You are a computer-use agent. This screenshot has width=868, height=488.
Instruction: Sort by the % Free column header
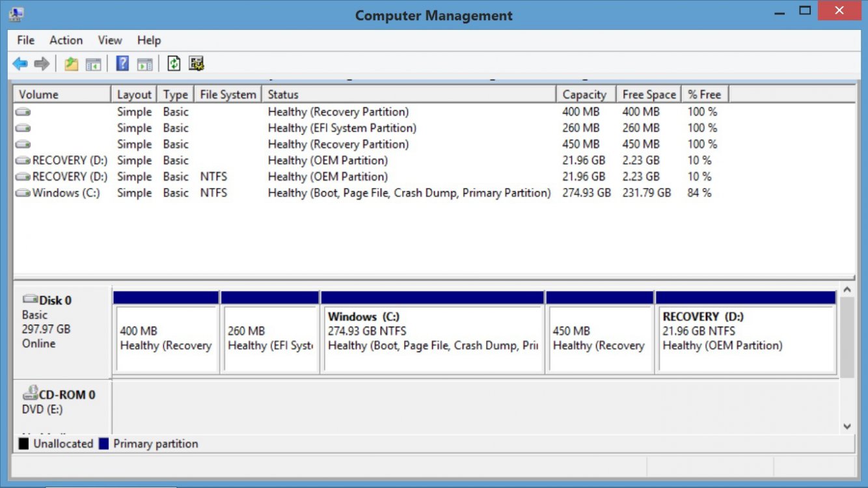tap(705, 94)
